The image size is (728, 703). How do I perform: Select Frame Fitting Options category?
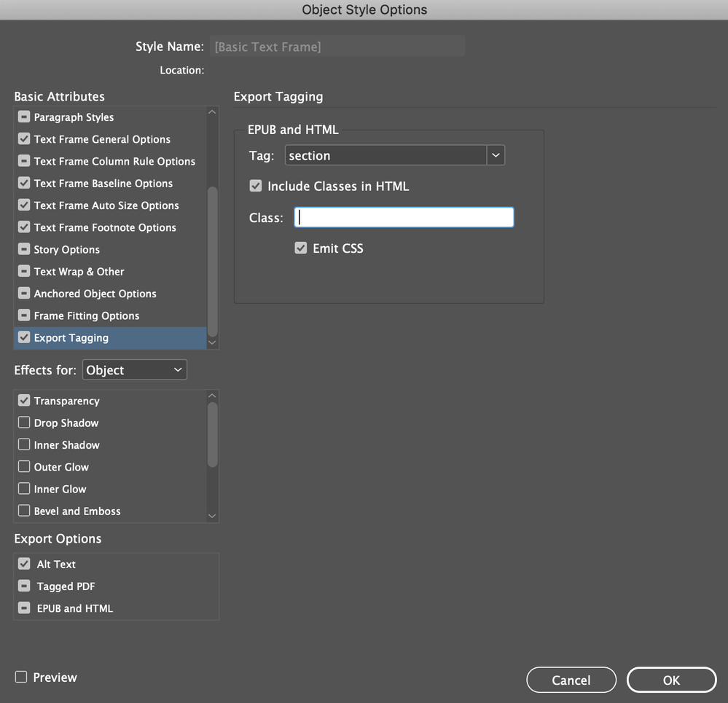coord(87,315)
